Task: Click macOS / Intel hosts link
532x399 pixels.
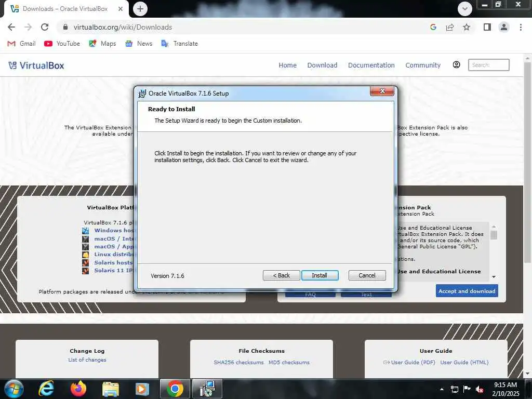Action: tap(114, 238)
